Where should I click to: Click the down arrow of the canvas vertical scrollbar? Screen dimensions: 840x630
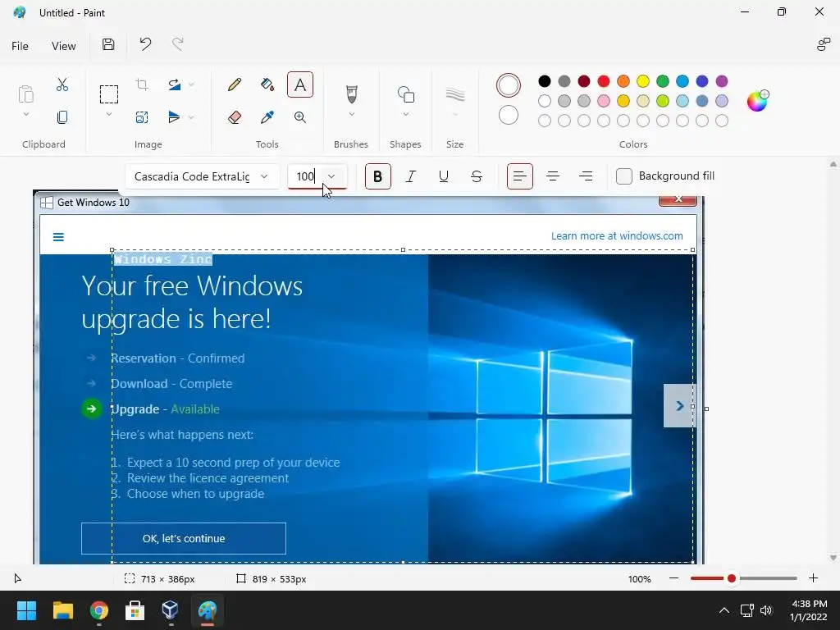click(x=833, y=558)
